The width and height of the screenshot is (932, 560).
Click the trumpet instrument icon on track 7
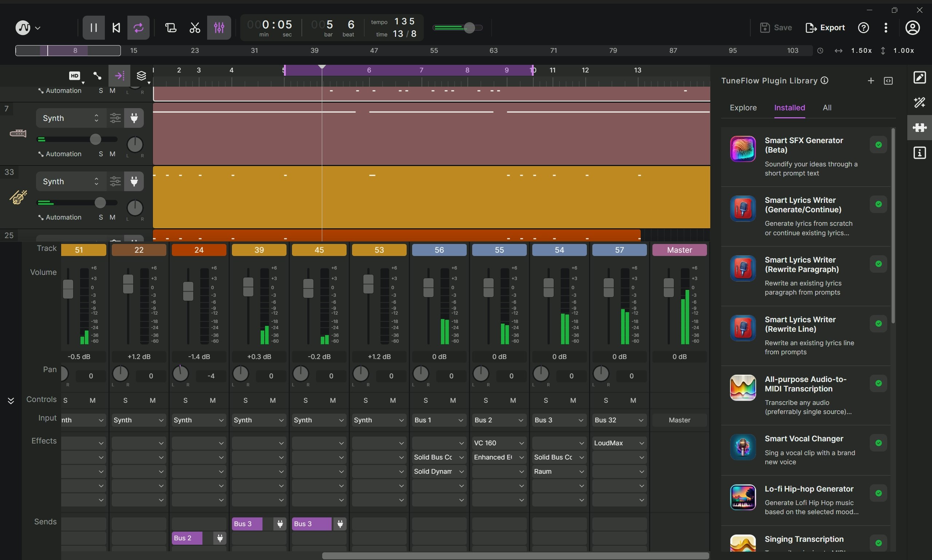pos(18,133)
